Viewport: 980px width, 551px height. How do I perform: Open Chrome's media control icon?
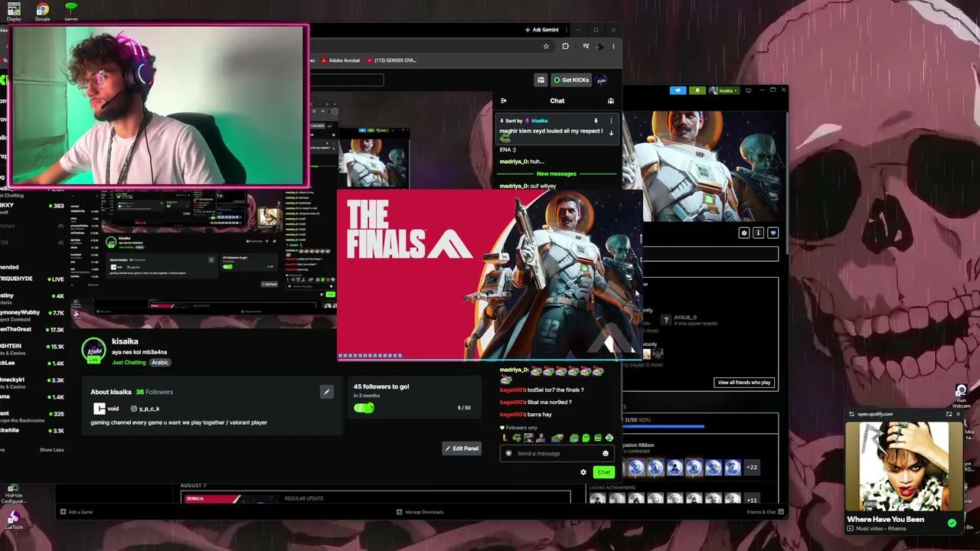[586, 46]
